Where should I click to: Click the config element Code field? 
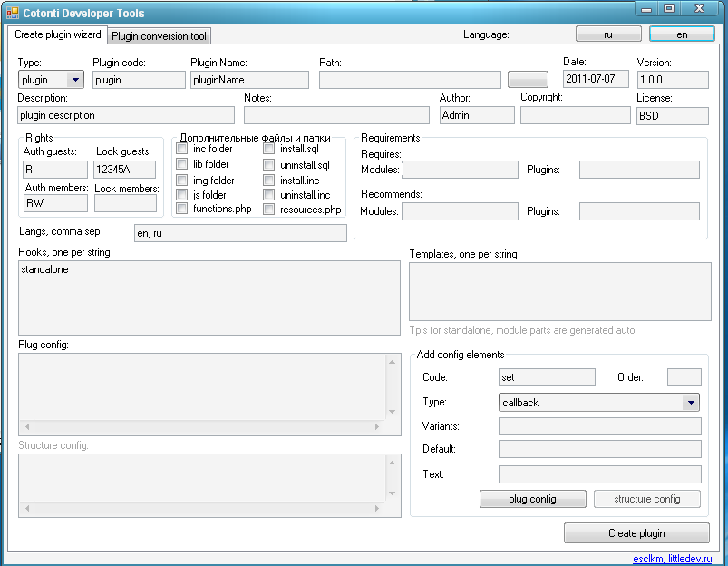547,377
